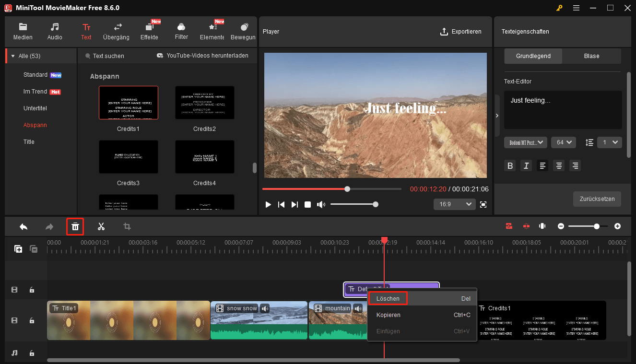Open the aspect ratio 16:9 dropdown

coord(454,204)
